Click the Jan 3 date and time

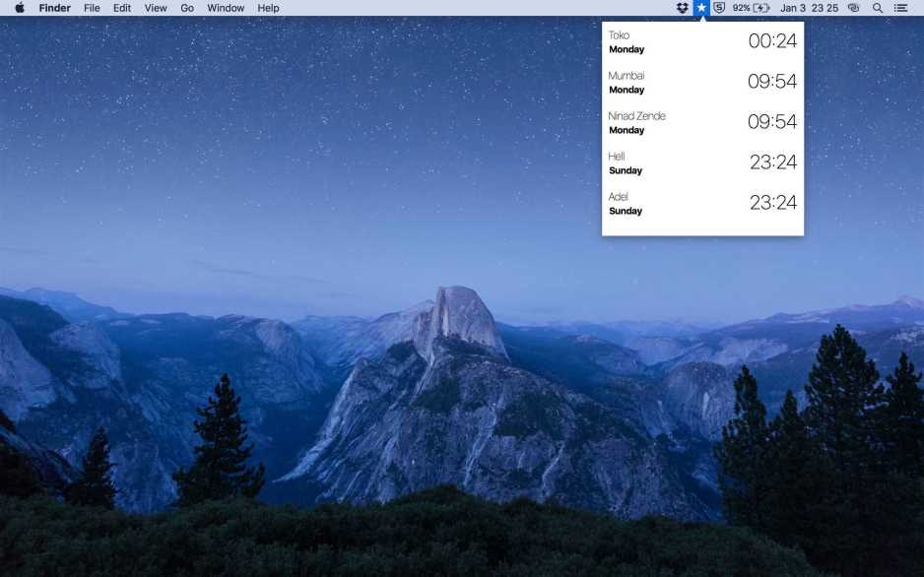tap(809, 8)
